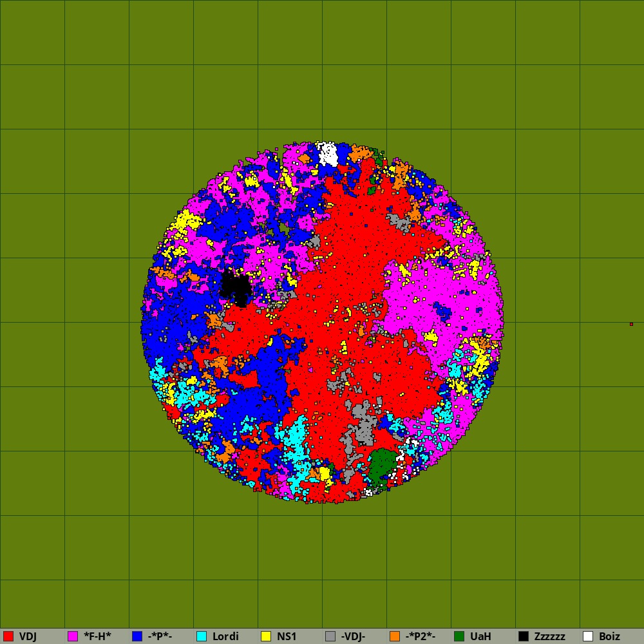Select the Zzzzzz legend label
The image size is (644, 644).
click(549, 637)
